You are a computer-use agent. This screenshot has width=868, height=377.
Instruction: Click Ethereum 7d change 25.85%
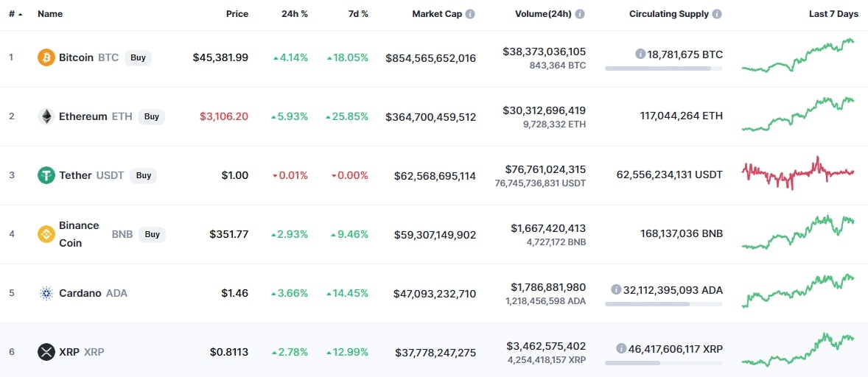pos(347,116)
